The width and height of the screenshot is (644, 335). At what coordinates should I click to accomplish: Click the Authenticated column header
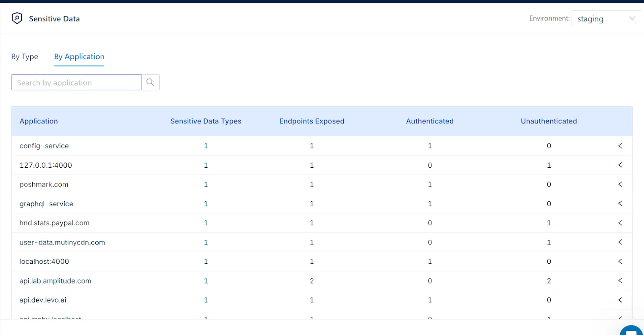[x=429, y=121]
